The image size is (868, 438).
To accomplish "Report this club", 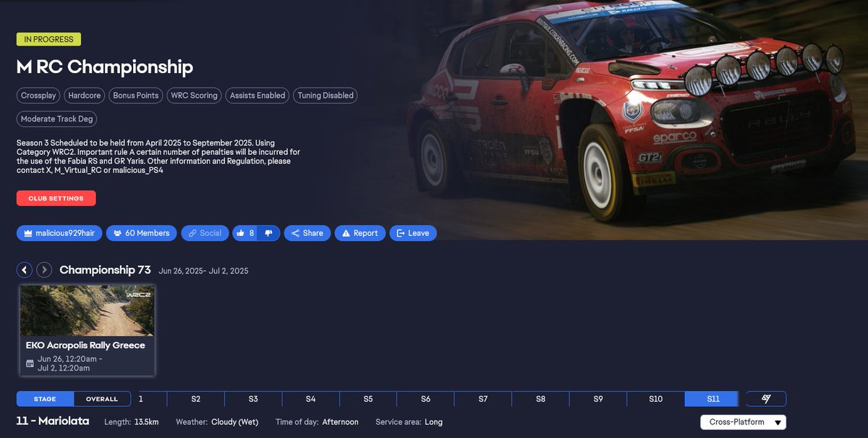I will pos(359,233).
